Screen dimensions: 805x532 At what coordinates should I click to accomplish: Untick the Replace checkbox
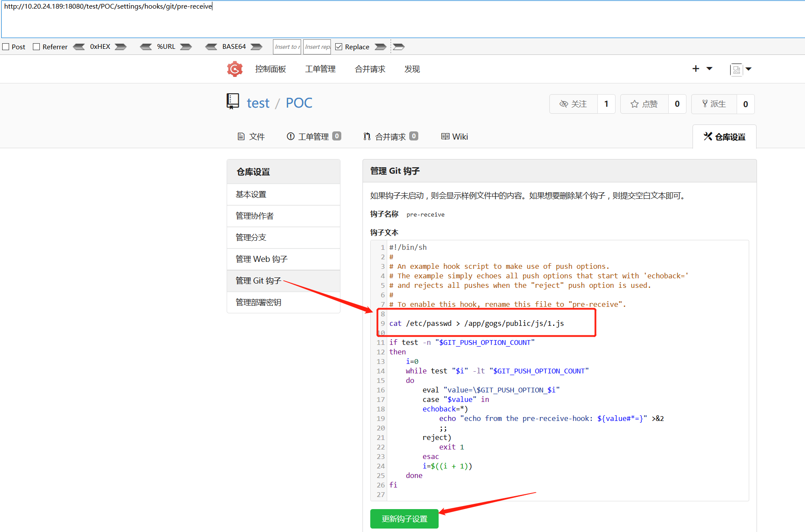(339, 47)
